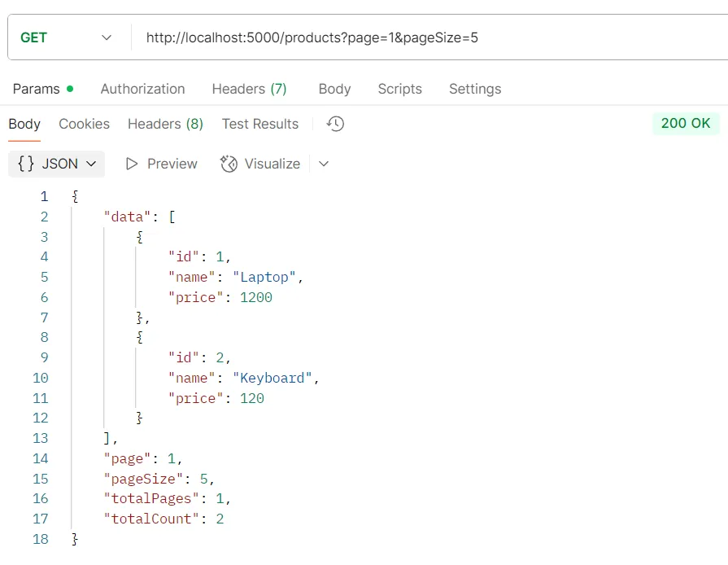
Task: Click the response Body tab
Action: [24, 123]
